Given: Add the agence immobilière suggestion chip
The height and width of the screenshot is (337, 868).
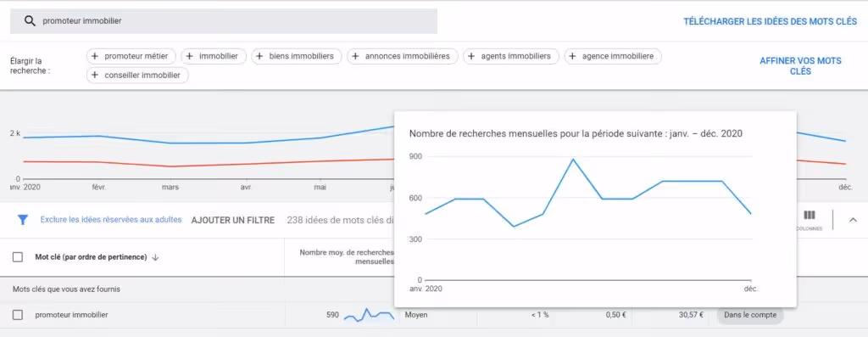Looking at the screenshot, I should pyautogui.click(x=613, y=56).
